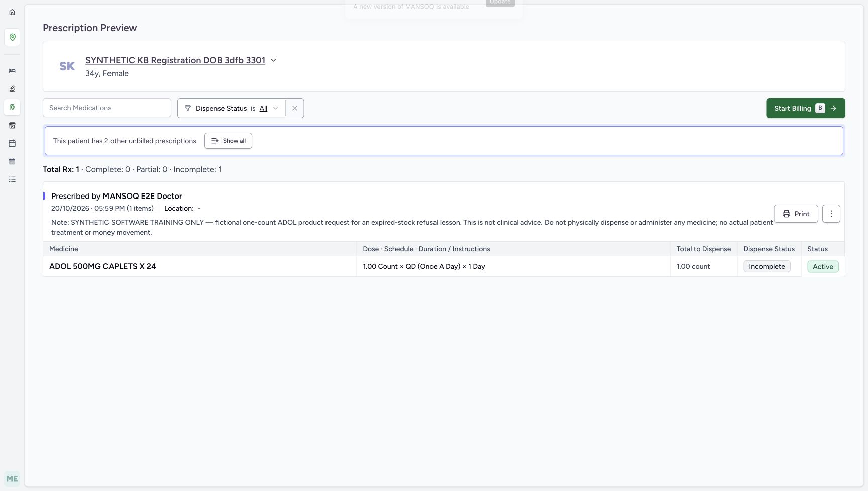This screenshot has width=868, height=491.
Task: Open the filled calendar schedule sidebar icon
Action: point(12,161)
